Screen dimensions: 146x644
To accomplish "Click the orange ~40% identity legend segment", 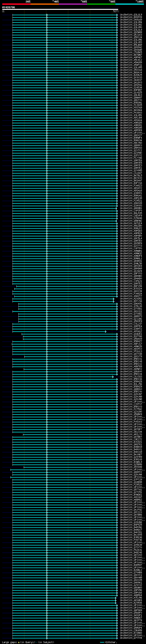I will tap(45, 4).
